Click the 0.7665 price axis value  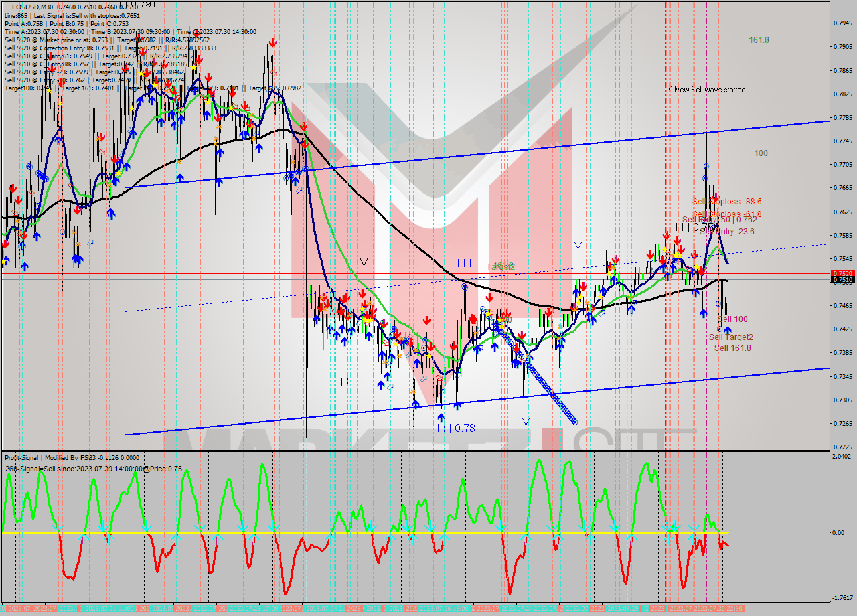pos(842,188)
